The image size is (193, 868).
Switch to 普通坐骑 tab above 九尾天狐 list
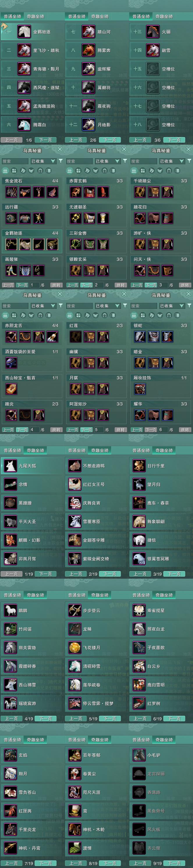click(x=13, y=450)
